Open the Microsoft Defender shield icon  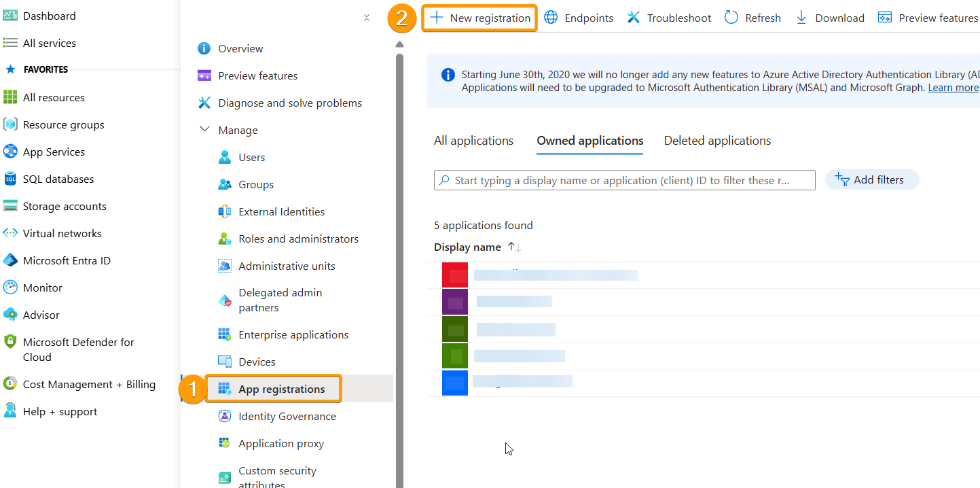coord(10,342)
